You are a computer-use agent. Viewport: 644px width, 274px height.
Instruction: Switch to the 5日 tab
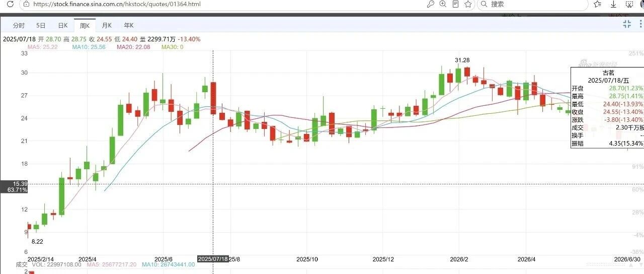41,25
